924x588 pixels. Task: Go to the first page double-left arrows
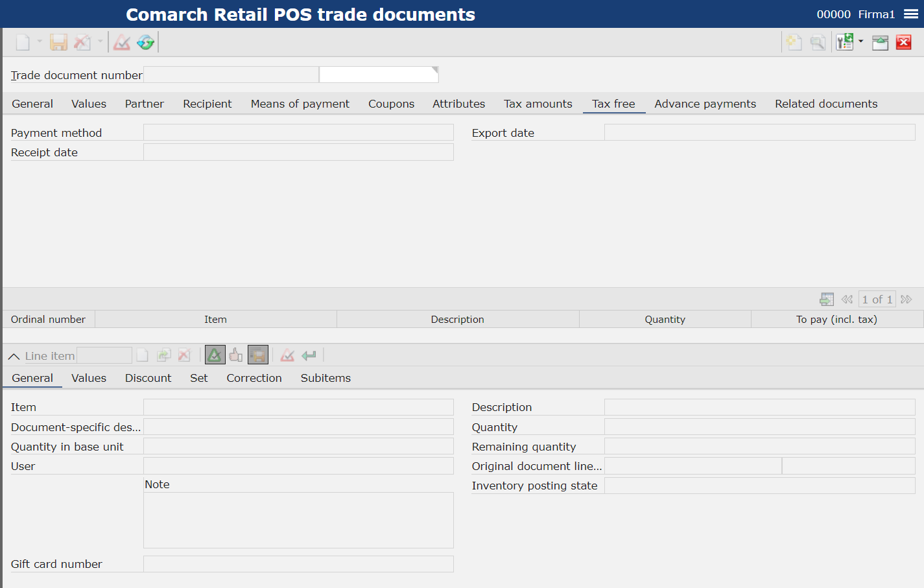click(847, 299)
